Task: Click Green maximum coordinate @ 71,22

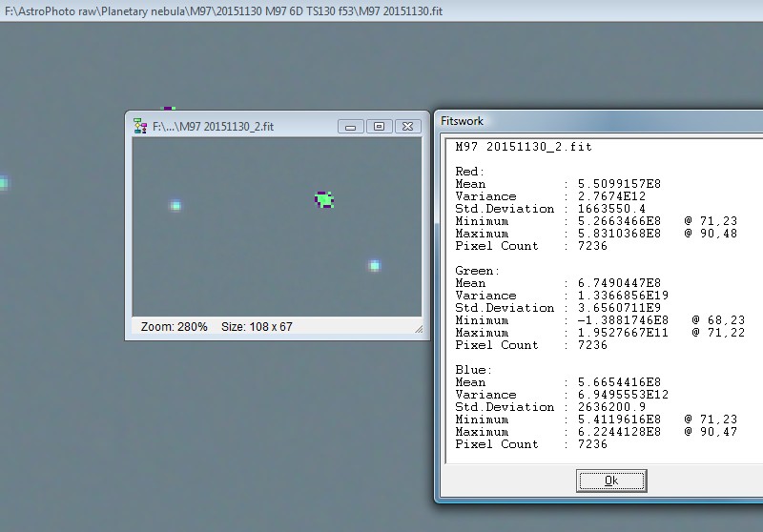Action: coord(719,333)
